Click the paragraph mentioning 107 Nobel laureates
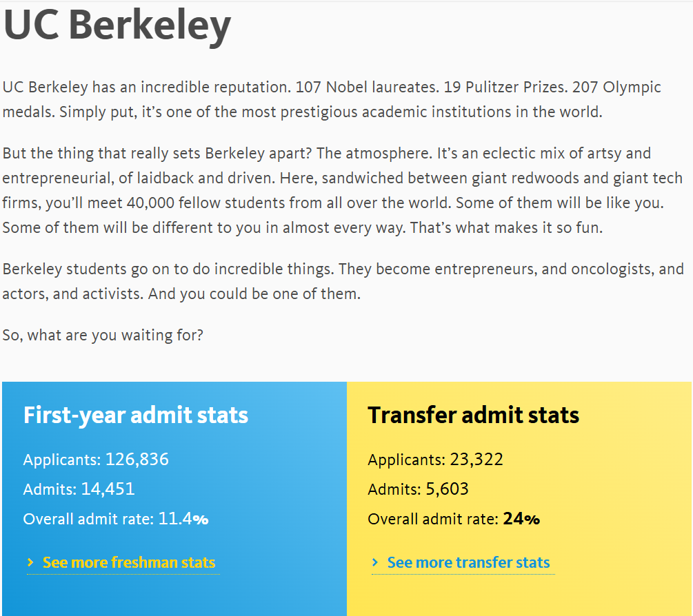 click(332, 99)
